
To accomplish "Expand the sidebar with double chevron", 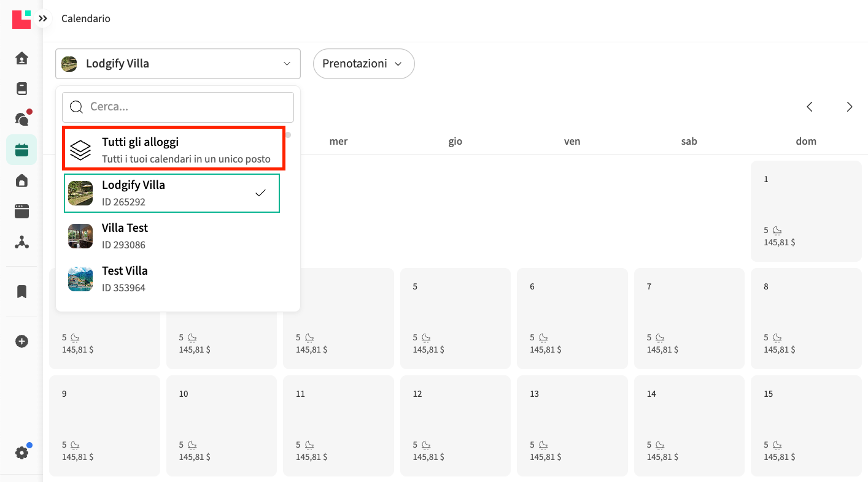I will (x=43, y=19).
